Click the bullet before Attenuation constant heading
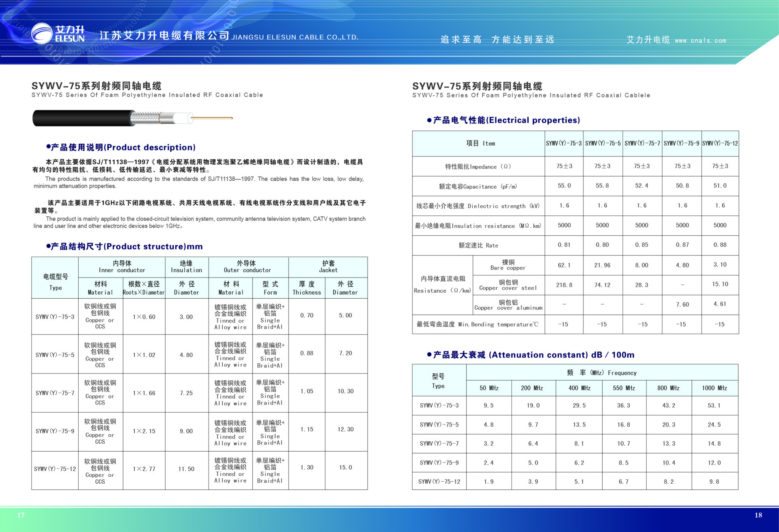 point(429,355)
